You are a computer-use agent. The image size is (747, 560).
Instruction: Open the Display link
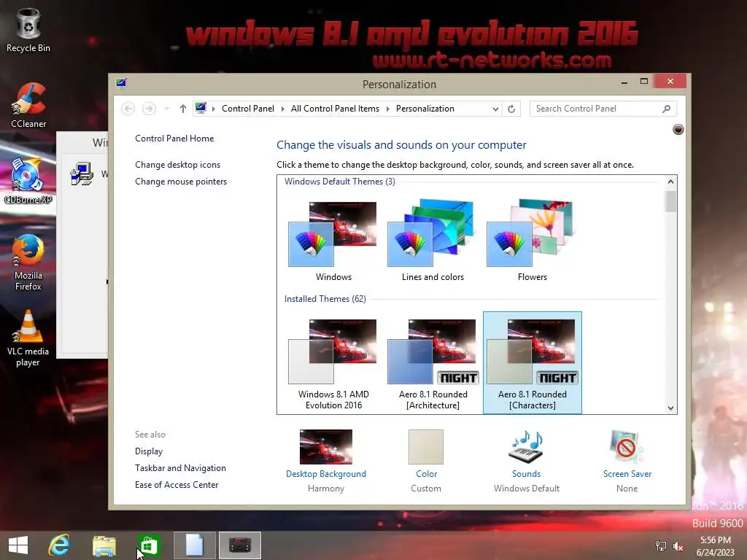coord(149,451)
